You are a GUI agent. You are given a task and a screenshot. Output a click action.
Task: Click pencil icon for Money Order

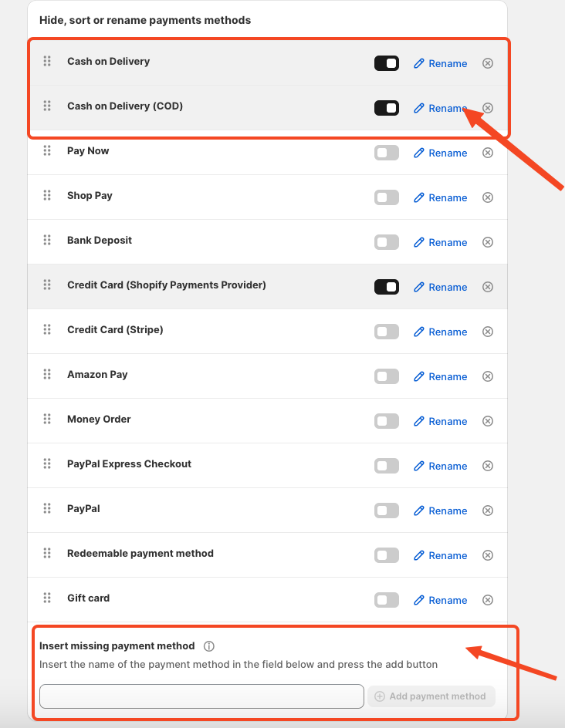click(419, 421)
